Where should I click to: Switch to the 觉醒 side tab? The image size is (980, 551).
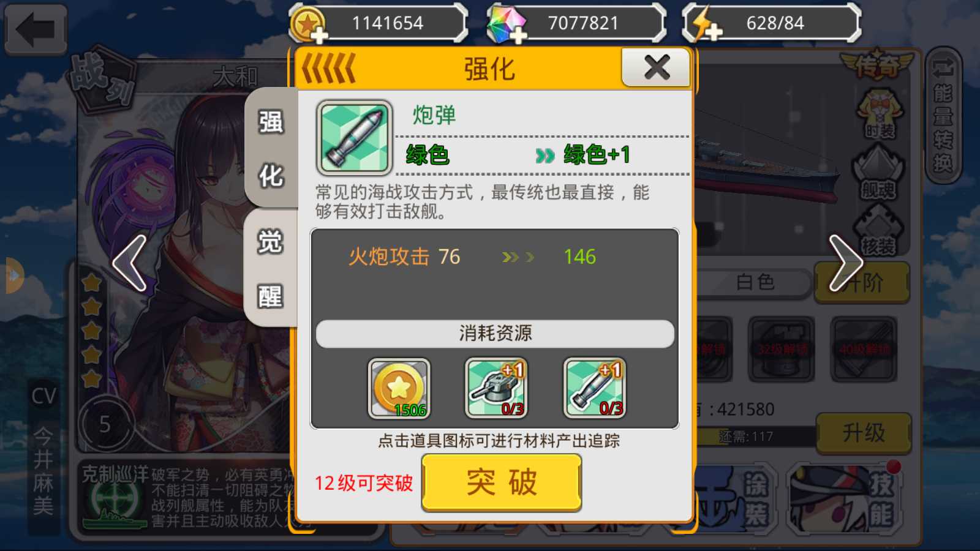click(270, 268)
